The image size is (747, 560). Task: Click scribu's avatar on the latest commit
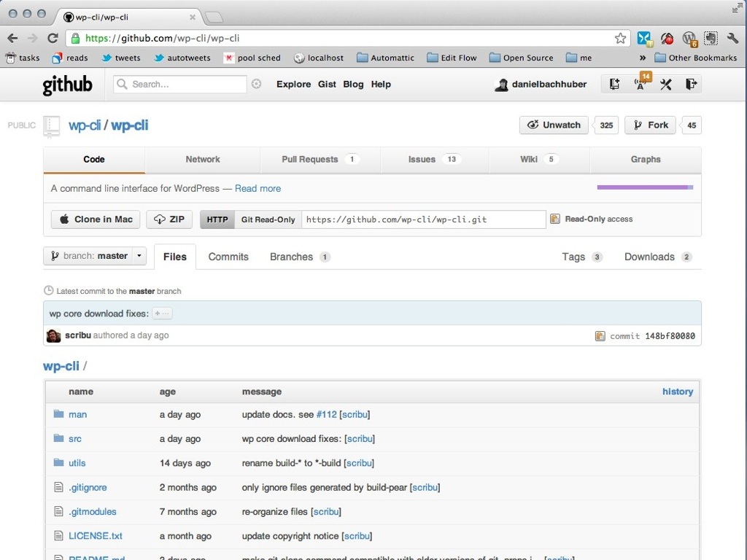53,335
